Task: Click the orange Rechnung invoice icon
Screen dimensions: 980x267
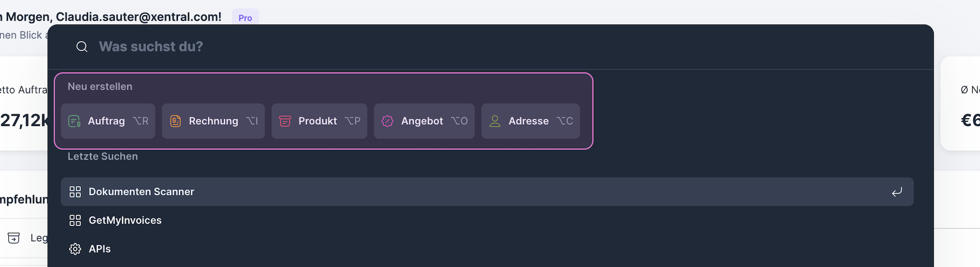Action: click(175, 121)
